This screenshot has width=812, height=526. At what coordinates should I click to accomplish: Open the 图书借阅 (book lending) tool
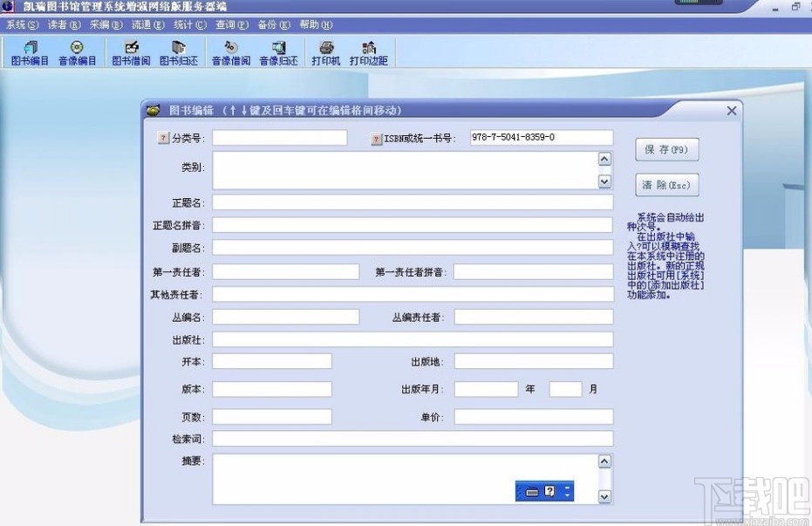130,52
